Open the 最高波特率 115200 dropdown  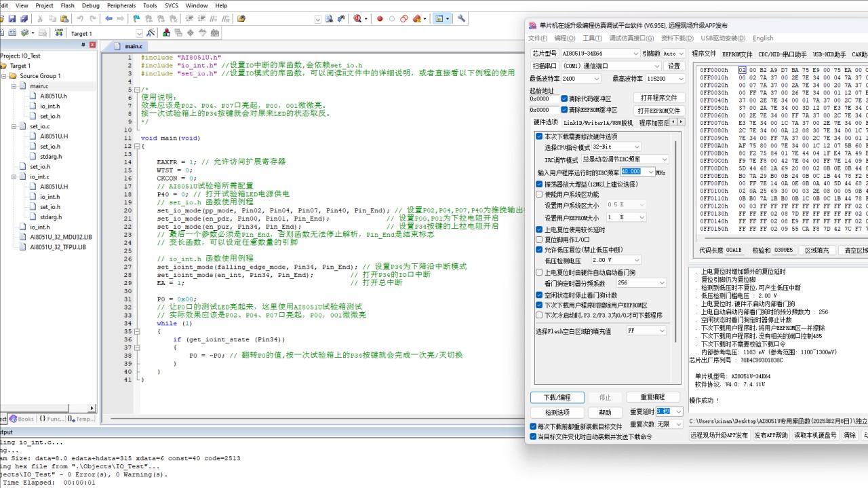(x=665, y=79)
